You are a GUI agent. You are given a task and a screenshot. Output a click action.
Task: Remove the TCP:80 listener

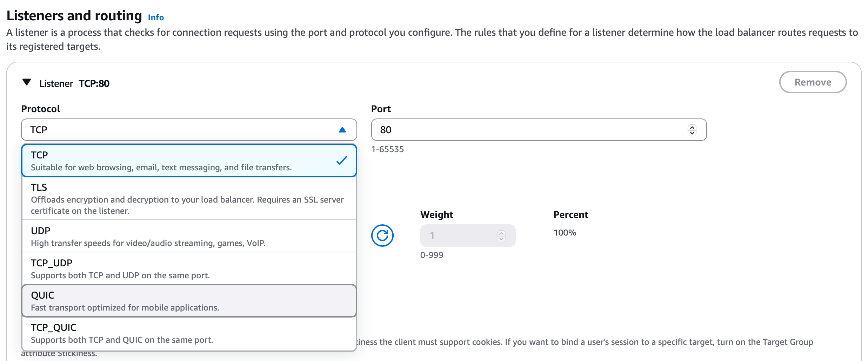[812, 82]
